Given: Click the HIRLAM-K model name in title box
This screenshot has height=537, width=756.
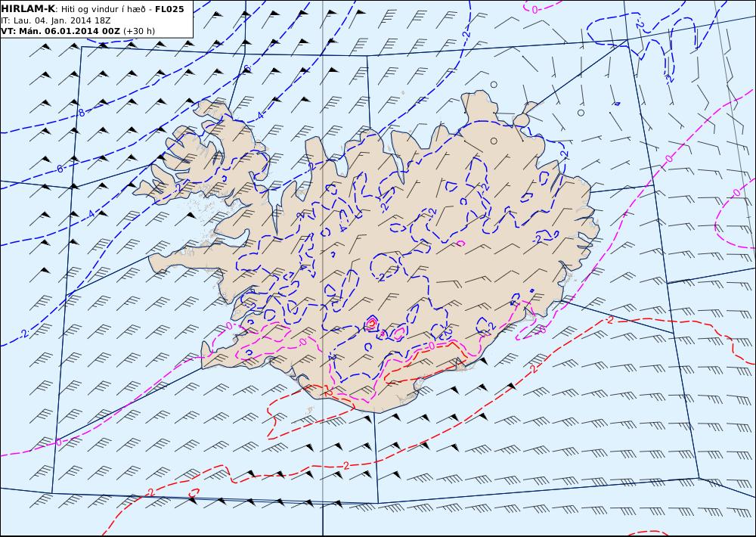Looking at the screenshot, I should coord(29,9).
